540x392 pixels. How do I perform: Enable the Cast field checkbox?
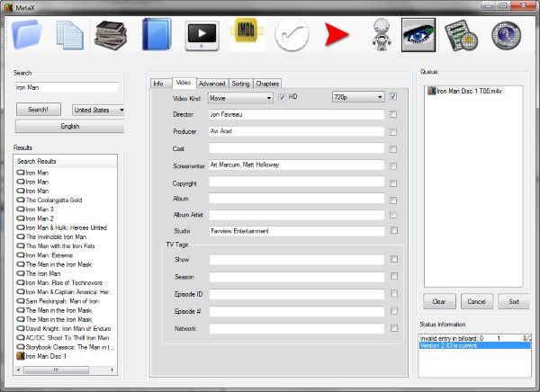tap(393, 149)
